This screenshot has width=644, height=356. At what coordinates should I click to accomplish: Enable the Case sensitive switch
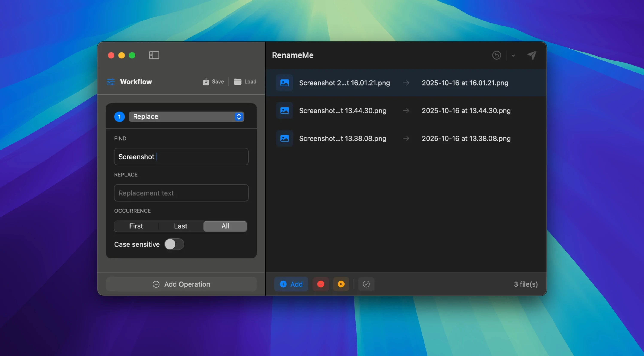click(x=174, y=244)
